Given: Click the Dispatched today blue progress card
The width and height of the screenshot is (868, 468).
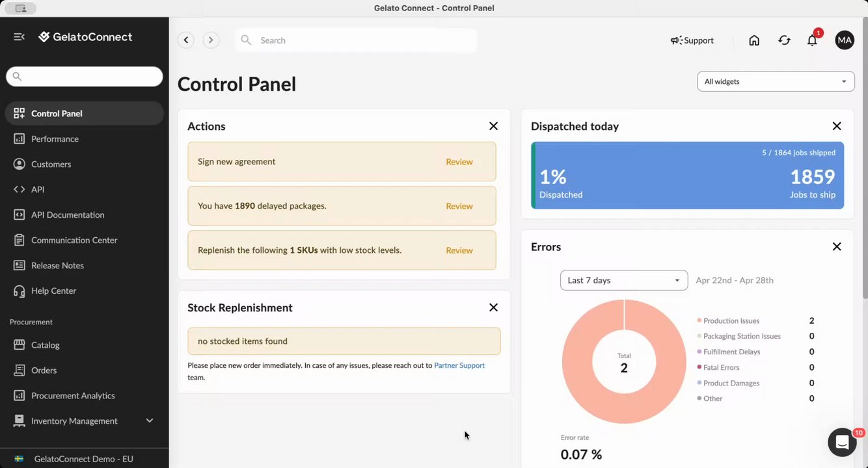Looking at the screenshot, I should (x=687, y=175).
